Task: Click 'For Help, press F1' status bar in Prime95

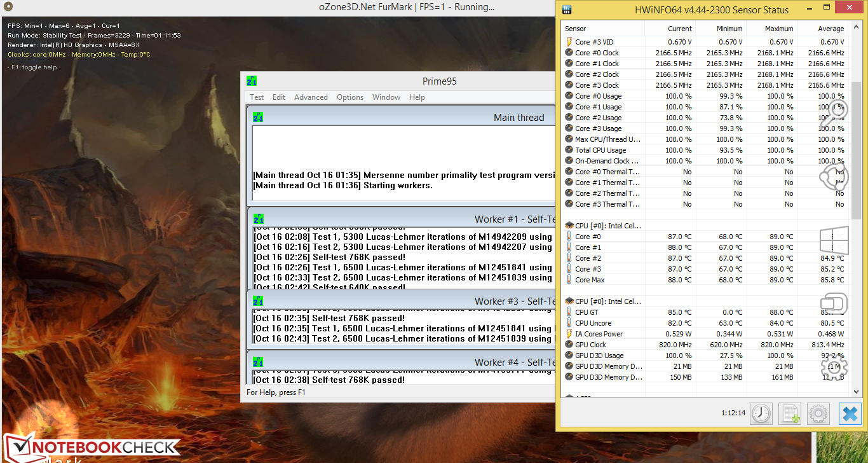Action: click(x=276, y=392)
